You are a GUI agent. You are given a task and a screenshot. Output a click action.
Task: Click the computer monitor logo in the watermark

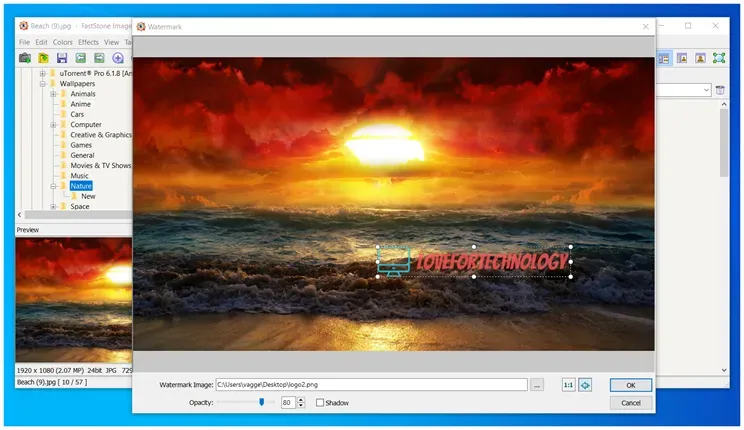tap(393, 262)
